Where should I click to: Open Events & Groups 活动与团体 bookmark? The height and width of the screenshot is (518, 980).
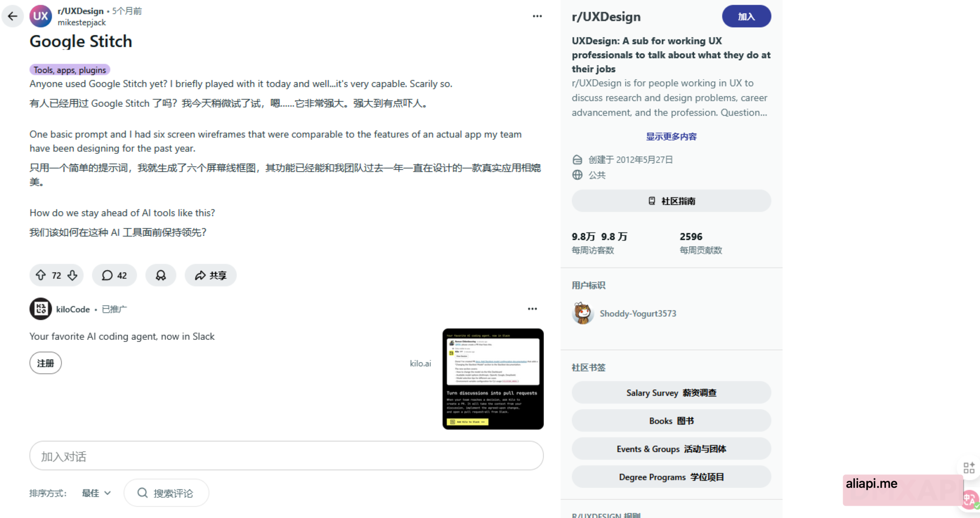pos(671,449)
